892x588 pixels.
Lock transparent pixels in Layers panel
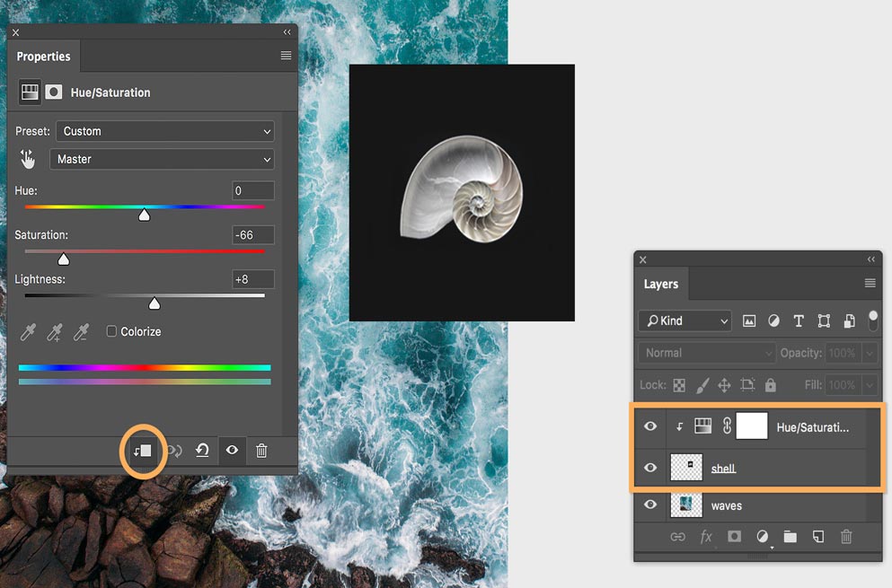pyautogui.click(x=679, y=385)
